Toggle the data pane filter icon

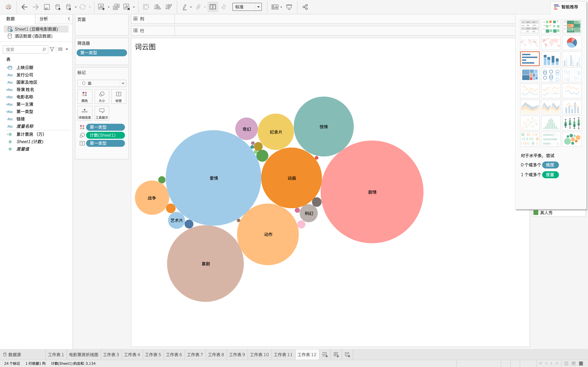[52, 49]
